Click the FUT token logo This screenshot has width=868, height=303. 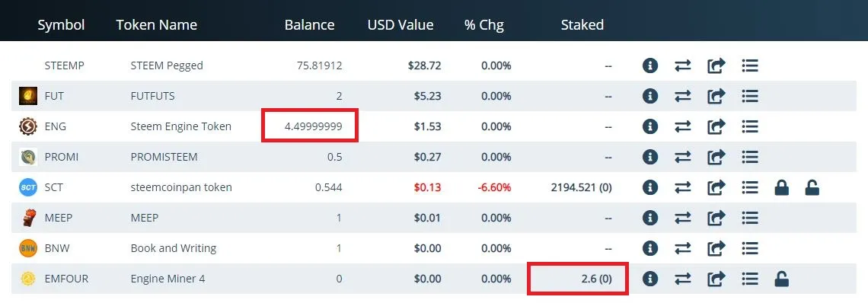pyautogui.click(x=27, y=96)
